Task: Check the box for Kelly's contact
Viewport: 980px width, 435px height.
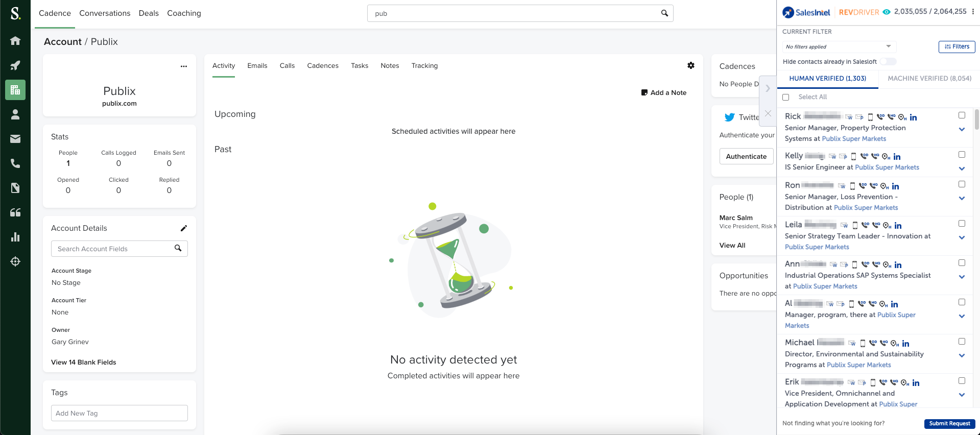Action: click(x=962, y=155)
